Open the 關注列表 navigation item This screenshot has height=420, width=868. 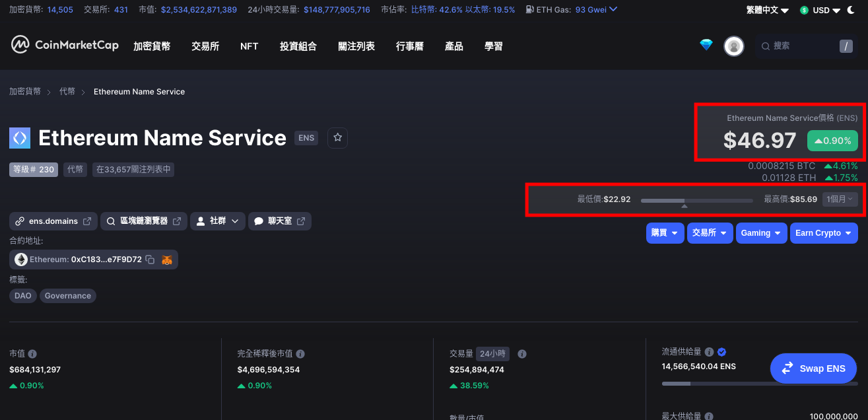[356, 46]
